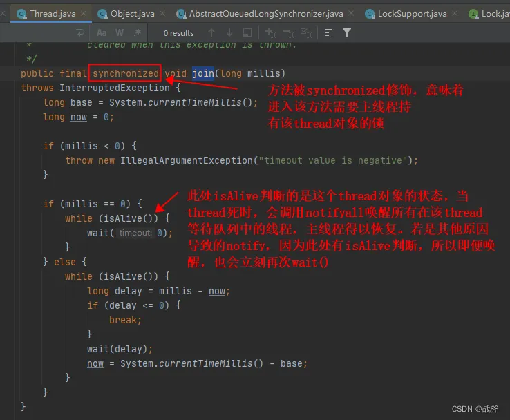The image size is (510, 420).
Task: Click the square icon next to the down arrow
Action: (247, 32)
